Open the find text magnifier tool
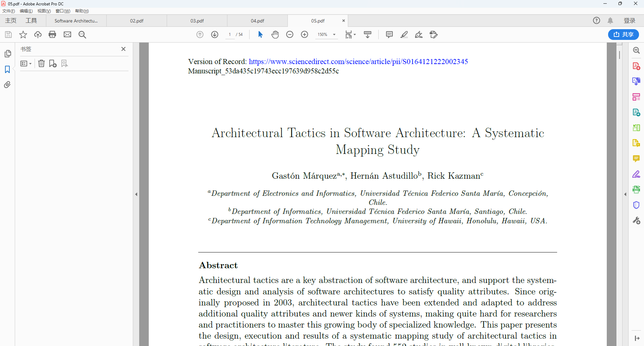The height and width of the screenshot is (346, 644). pyautogui.click(x=82, y=35)
